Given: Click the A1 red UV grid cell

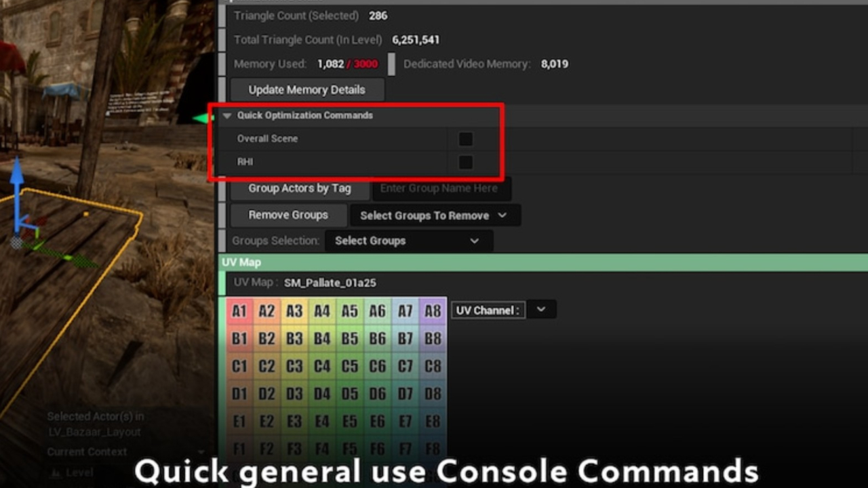Looking at the screenshot, I should 239,311.
